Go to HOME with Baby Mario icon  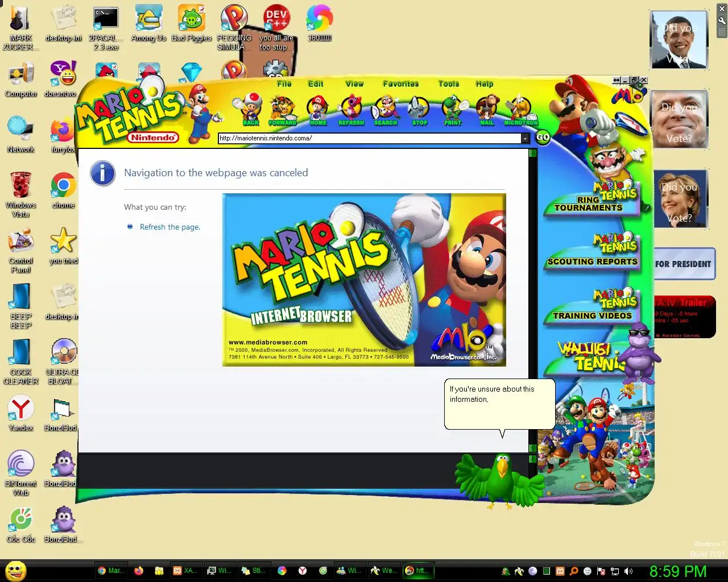(x=317, y=110)
